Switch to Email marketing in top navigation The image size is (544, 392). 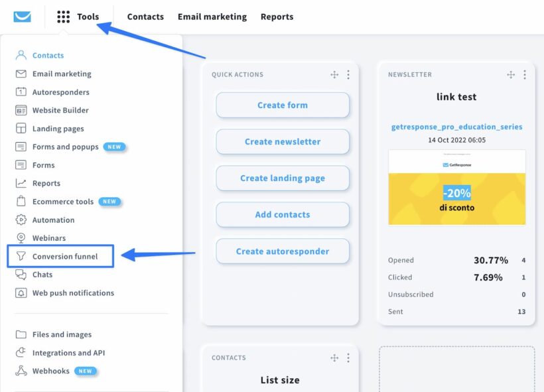pyautogui.click(x=212, y=17)
